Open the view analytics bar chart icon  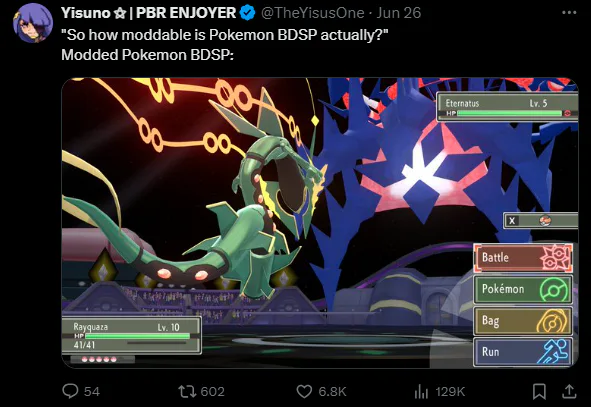[x=421, y=392]
